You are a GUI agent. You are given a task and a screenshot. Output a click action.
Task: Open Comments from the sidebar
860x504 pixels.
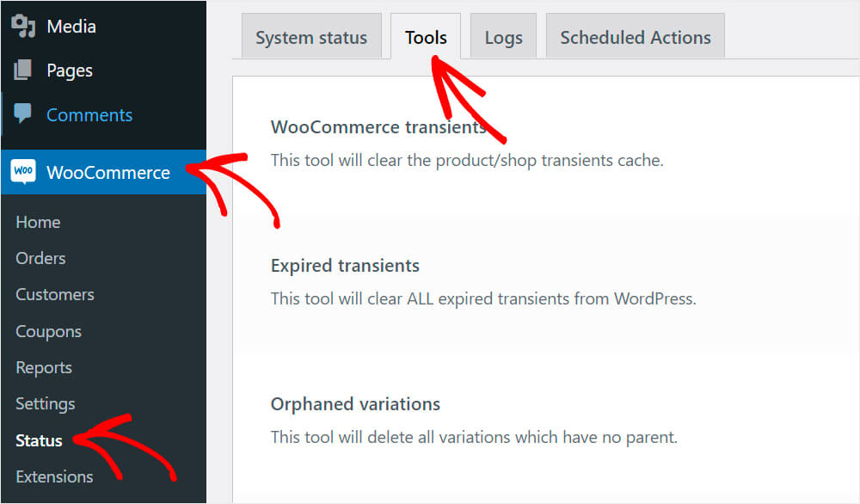(x=89, y=114)
